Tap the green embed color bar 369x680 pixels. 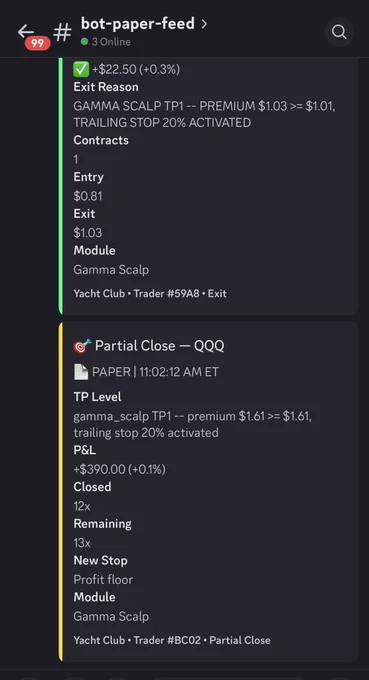pos(61,186)
